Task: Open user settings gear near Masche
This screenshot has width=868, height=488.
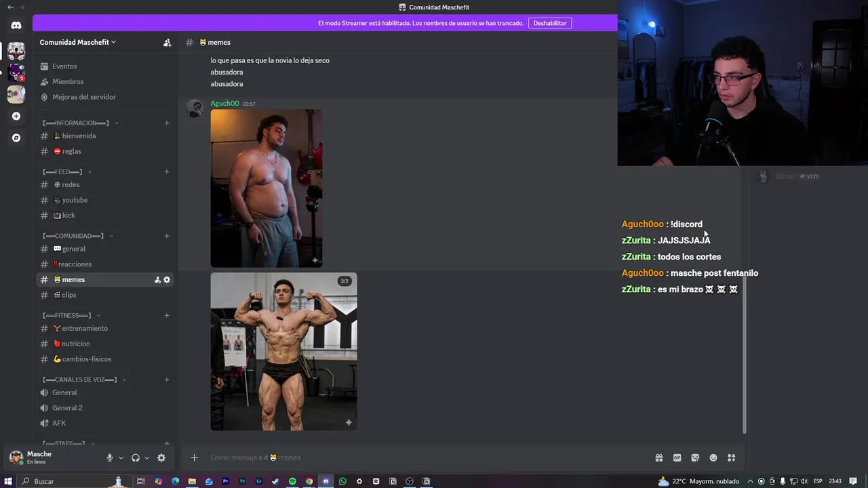Action: [161, 457]
